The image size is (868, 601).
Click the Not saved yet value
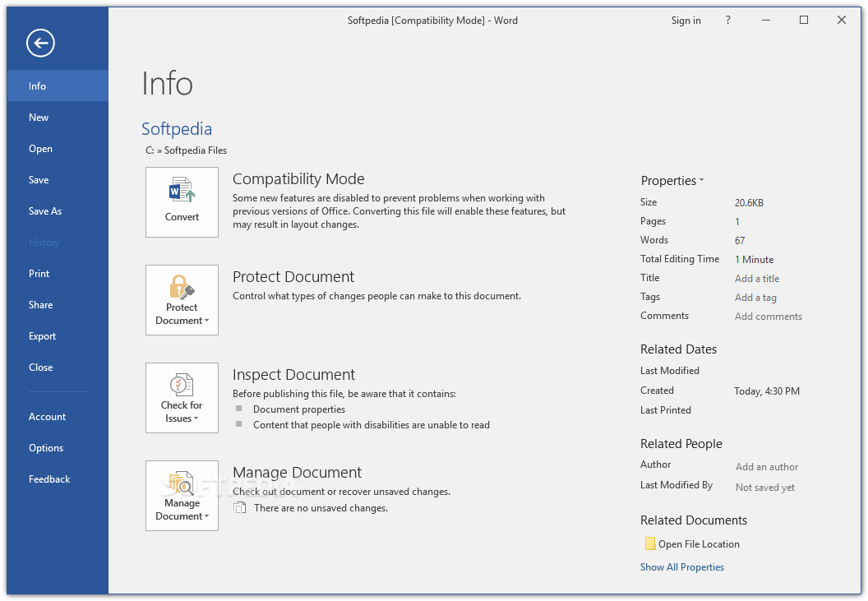765,488
